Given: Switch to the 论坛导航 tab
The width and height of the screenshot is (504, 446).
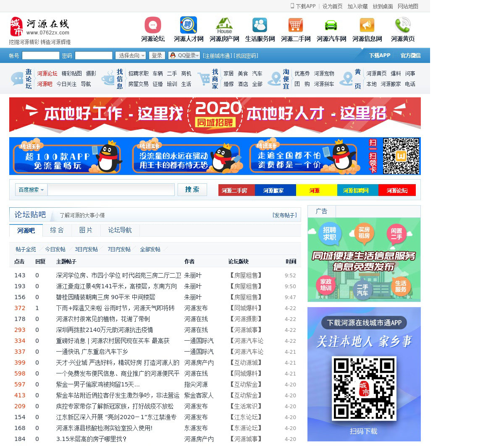Looking at the screenshot, I should 120,230.
